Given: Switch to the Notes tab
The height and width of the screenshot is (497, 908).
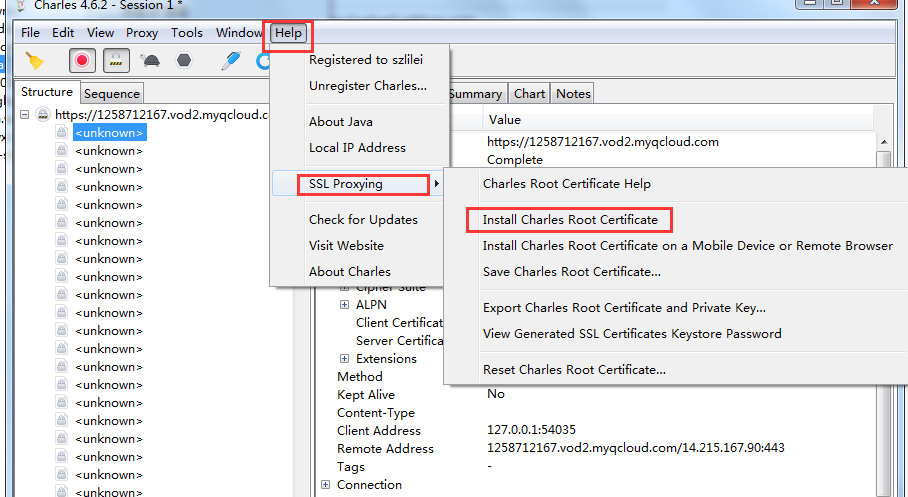Looking at the screenshot, I should [x=573, y=93].
